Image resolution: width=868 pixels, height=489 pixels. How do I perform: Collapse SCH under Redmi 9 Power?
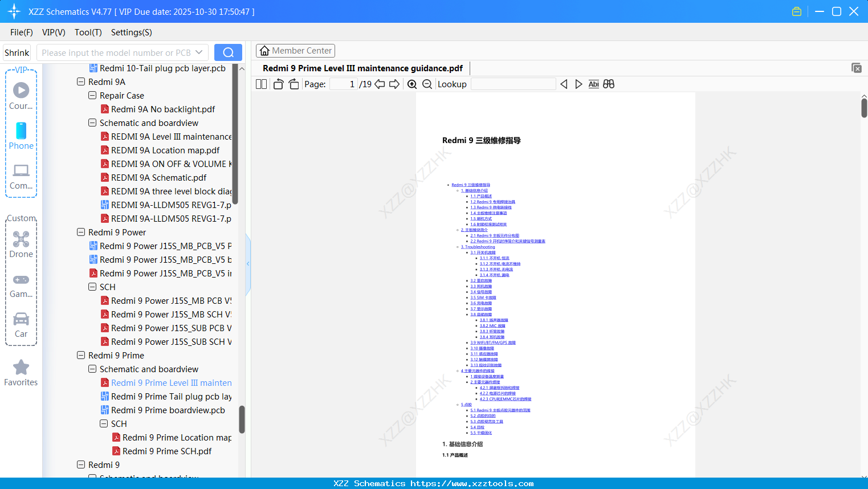92,287
